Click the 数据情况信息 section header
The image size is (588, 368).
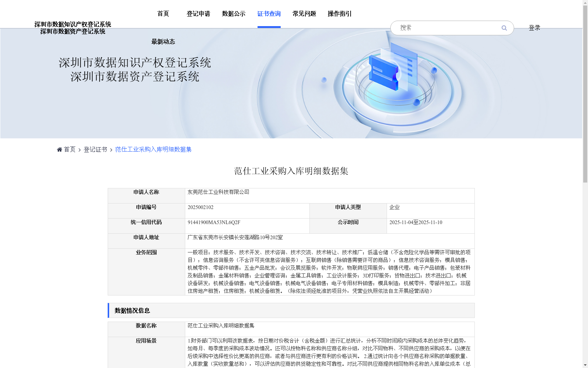(x=291, y=311)
